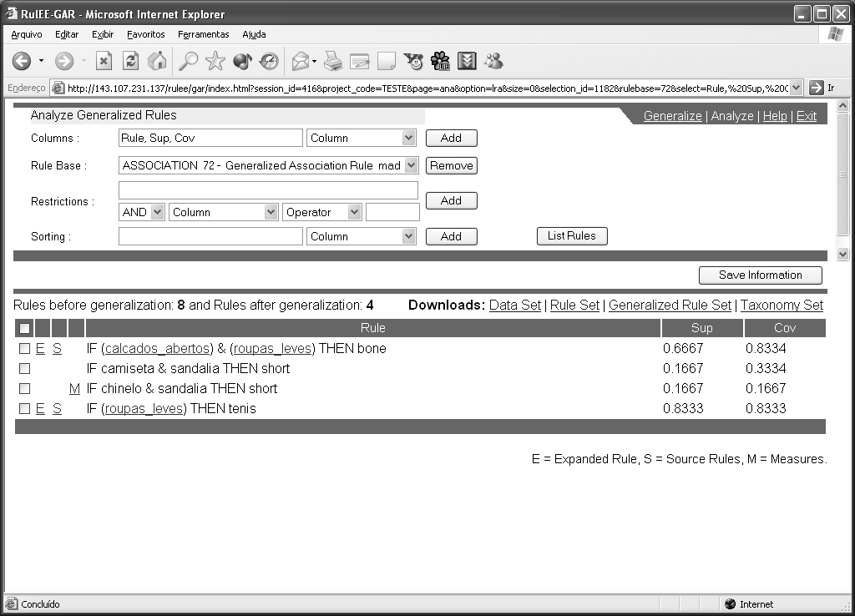The height and width of the screenshot is (616, 855).
Task: Click the Stop loading icon
Action: [104, 61]
